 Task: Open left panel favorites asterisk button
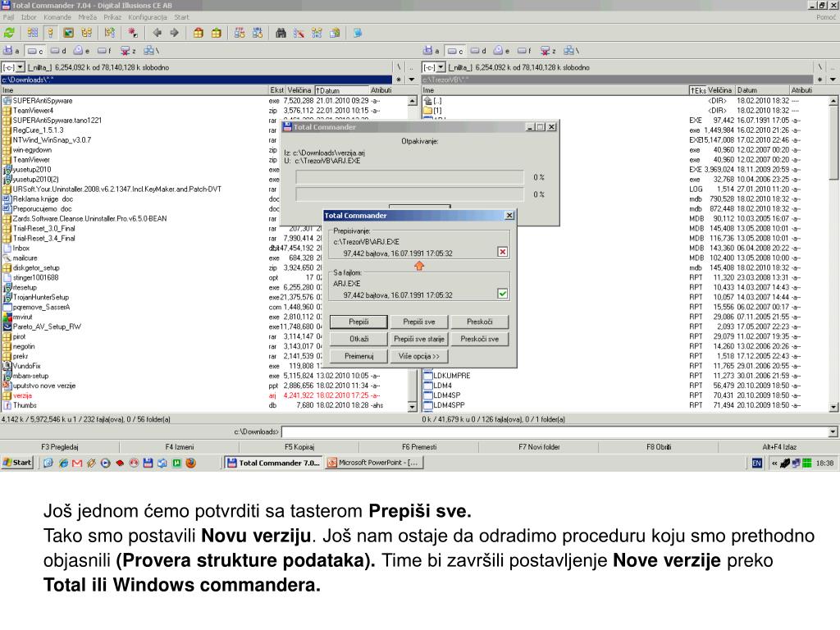pyautogui.click(x=398, y=80)
